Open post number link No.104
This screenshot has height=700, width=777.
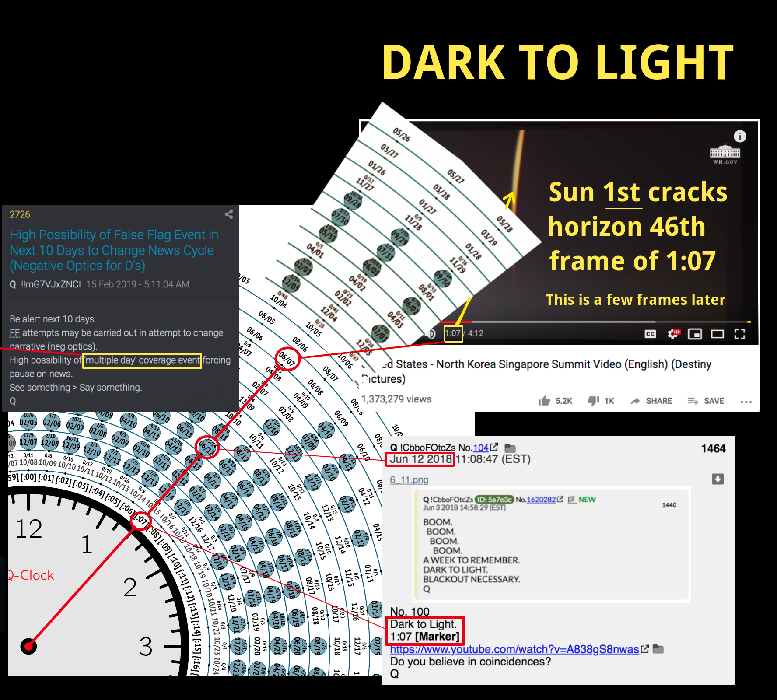point(480,448)
